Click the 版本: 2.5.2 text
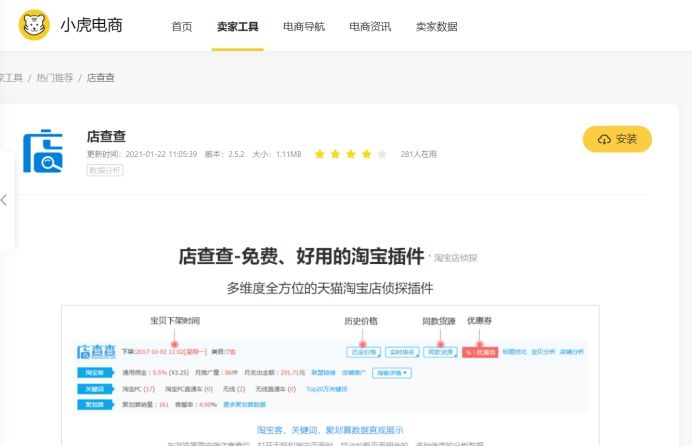 (x=225, y=154)
